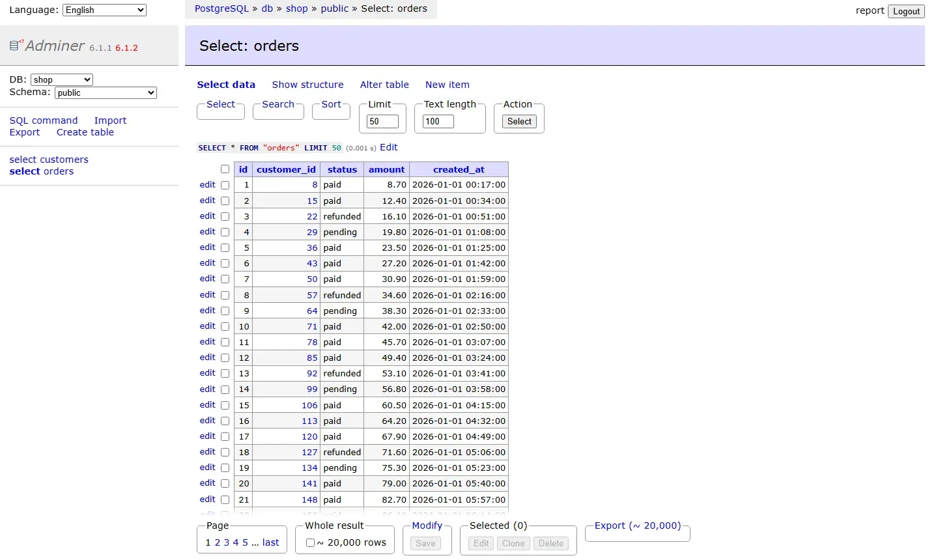Click the Select action button
The height and width of the screenshot is (560, 938).
click(519, 121)
